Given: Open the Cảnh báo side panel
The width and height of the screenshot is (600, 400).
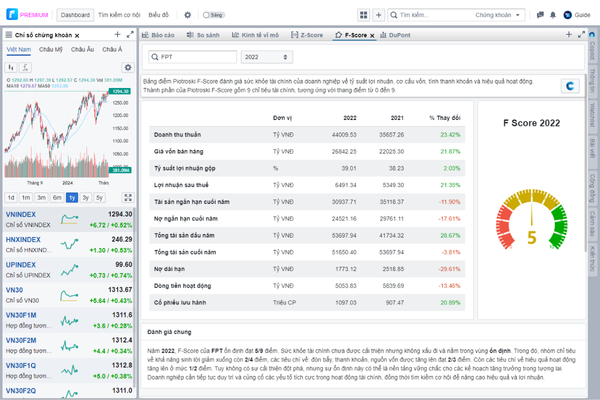Looking at the screenshot, I should pos(592,224).
